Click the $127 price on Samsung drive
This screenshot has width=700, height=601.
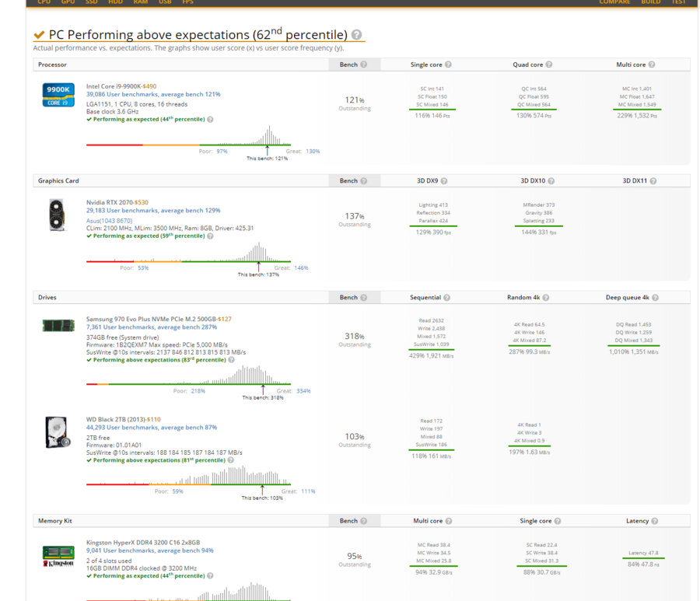(225, 320)
